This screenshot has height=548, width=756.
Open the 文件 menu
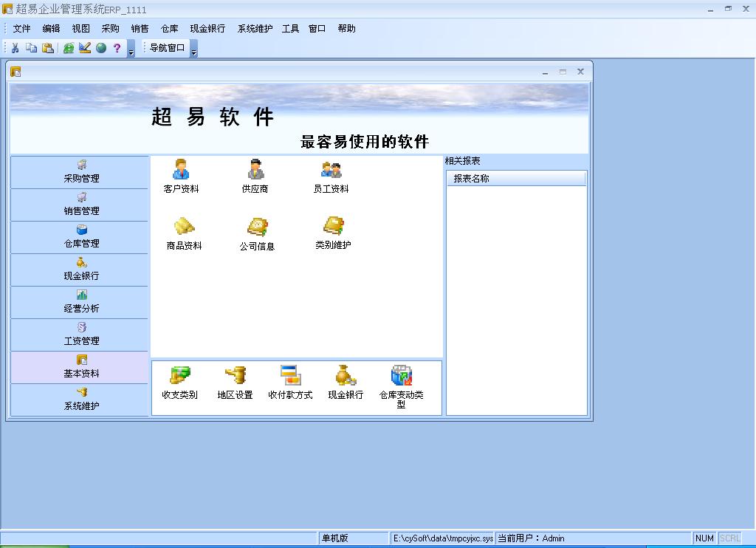tap(21, 29)
